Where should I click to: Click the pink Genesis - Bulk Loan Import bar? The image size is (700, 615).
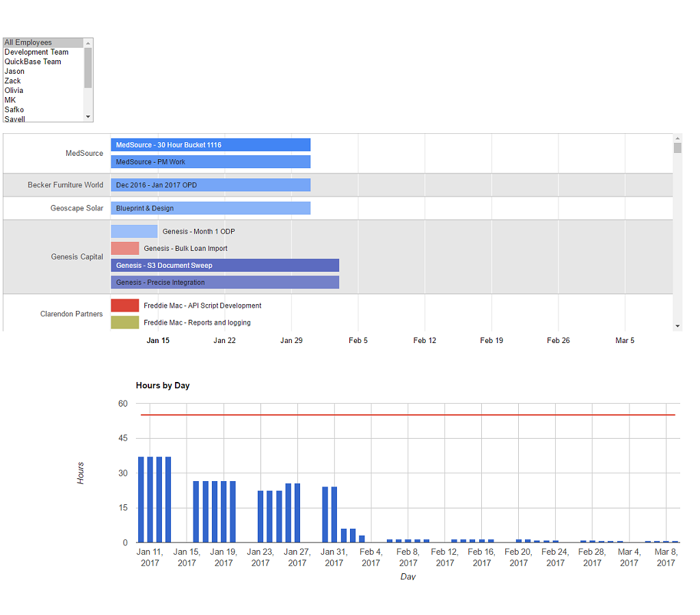coord(125,249)
